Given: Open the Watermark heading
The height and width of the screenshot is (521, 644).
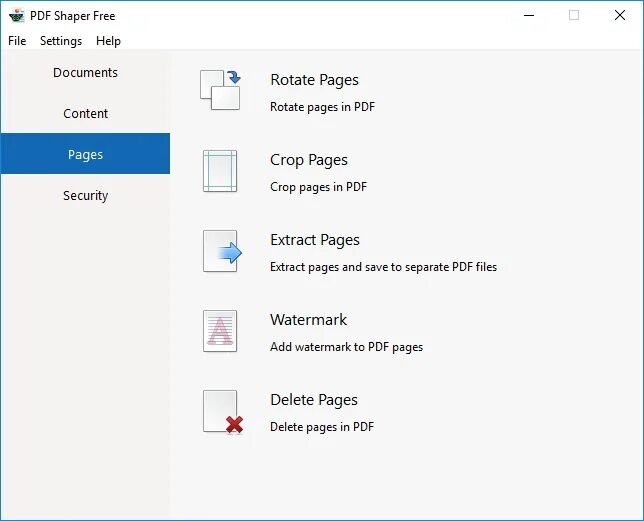Looking at the screenshot, I should (308, 320).
